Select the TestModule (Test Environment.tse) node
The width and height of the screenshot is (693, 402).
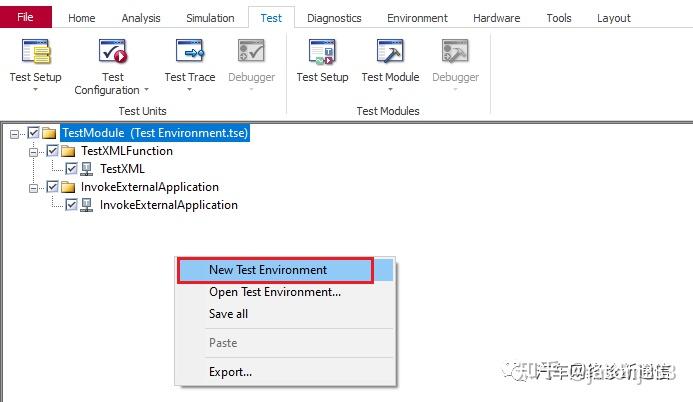(x=154, y=133)
